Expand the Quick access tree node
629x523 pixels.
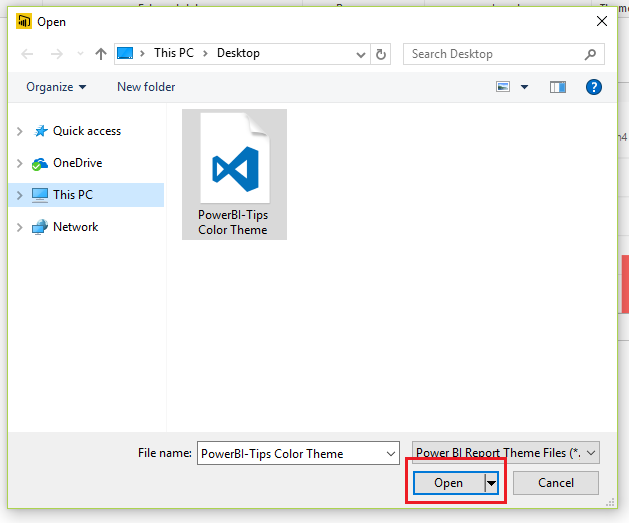coord(19,131)
